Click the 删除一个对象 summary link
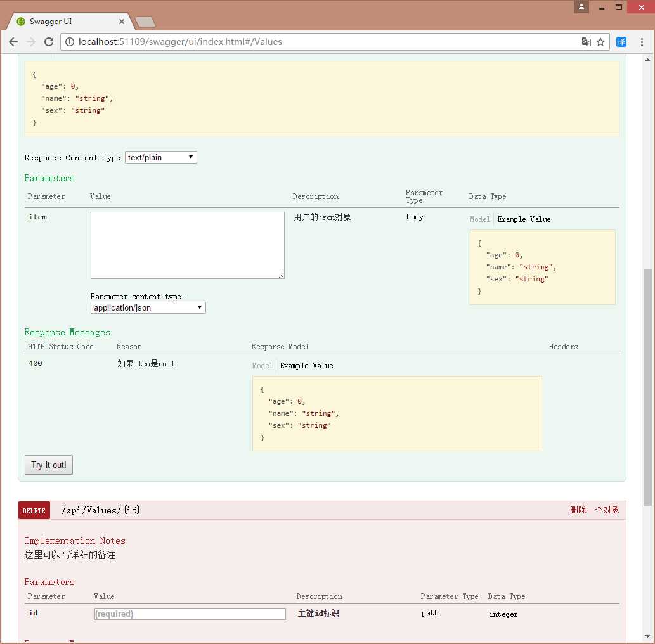Image resolution: width=655 pixels, height=644 pixels. point(594,510)
